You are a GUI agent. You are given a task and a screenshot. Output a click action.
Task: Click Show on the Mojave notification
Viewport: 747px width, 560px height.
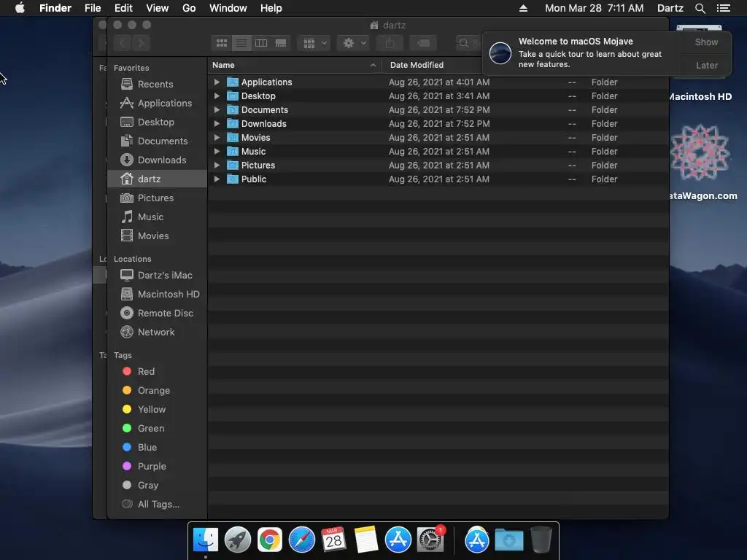pyautogui.click(x=706, y=42)
